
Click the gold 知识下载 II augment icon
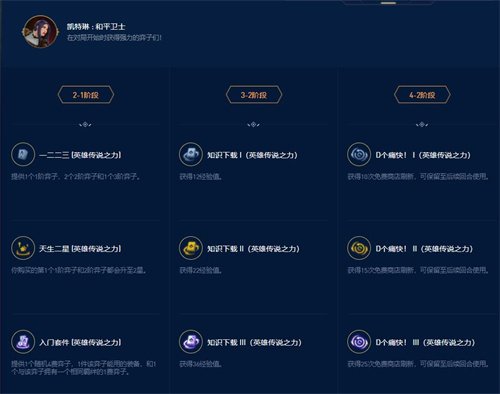191,248
